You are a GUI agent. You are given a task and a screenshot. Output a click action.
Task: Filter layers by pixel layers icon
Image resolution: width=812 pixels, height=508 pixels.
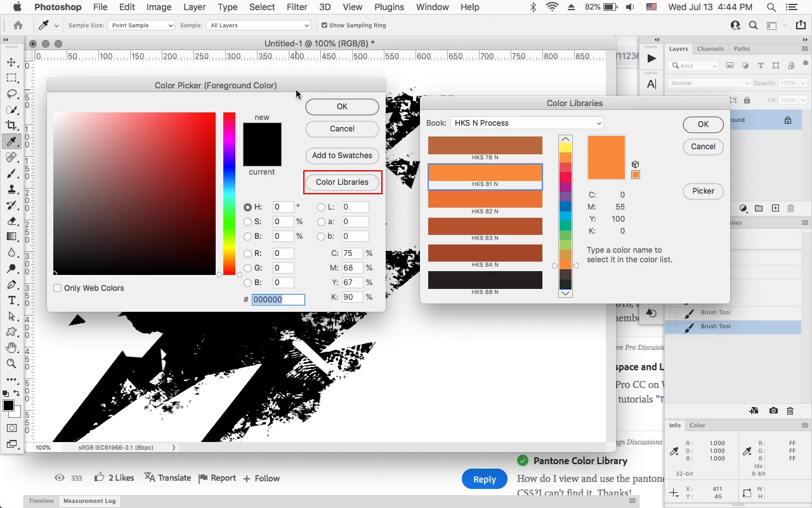point(730,65)
